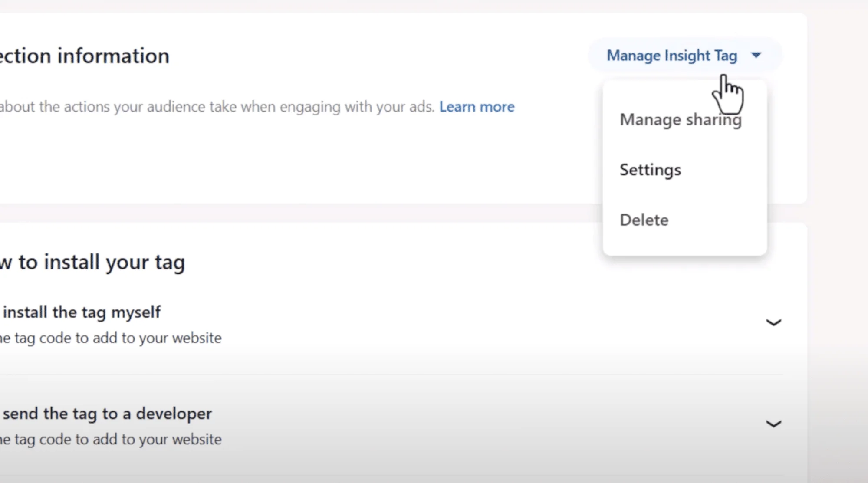The image size is (868, 483).
Task: Click the 'send the tag to a developer' heading
Action: point(106,414)
